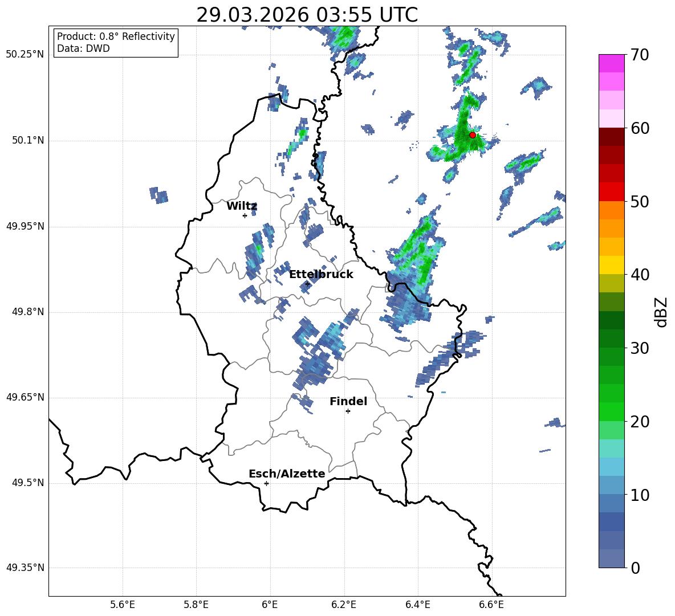The image size is (675, 616).
Task: Click the red radar site marker
Action: click(473, 135)
